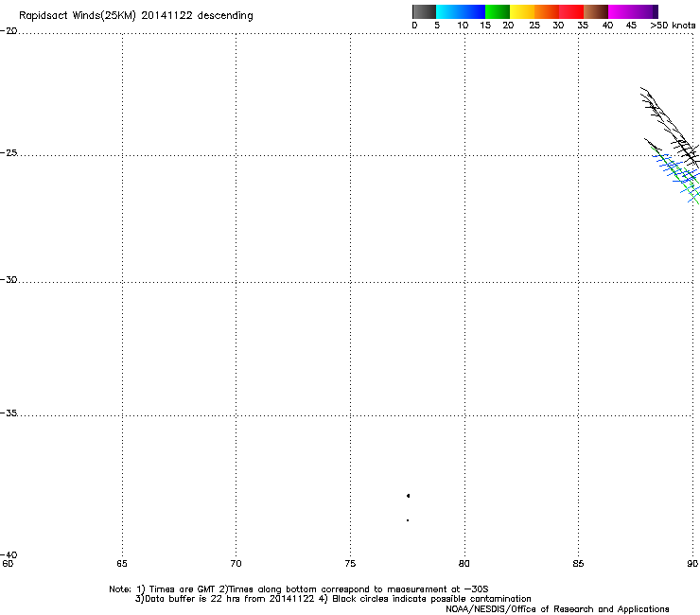Select the '-30' latitude axis label
The image size is (700, 615).
tap(9, 280)
